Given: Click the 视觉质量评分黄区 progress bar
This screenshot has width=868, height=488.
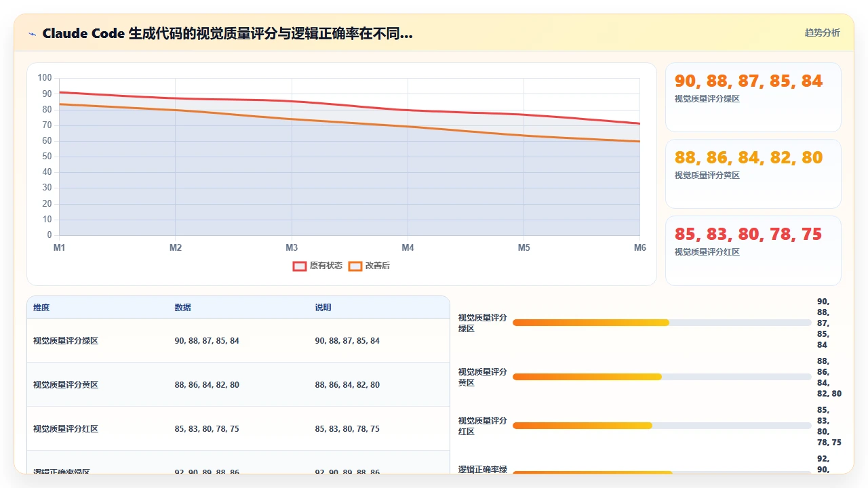Looking at the screenshot, I should tap(662, 377).
